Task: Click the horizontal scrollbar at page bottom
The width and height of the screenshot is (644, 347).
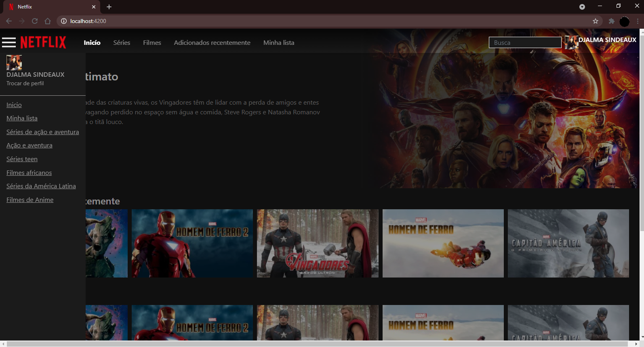Action: point(317,344)
